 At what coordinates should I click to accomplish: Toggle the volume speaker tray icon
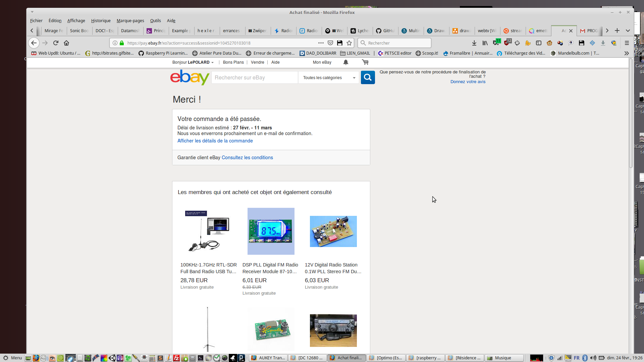coord(593,358)
